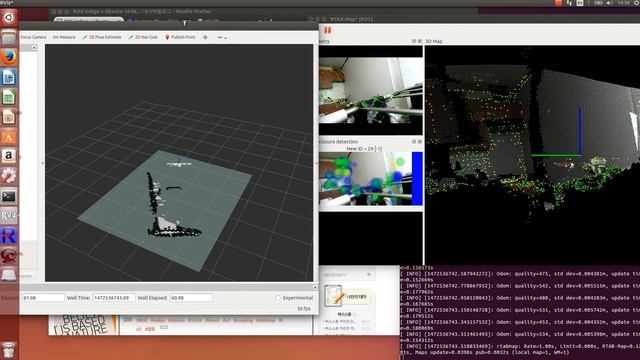
Task: Open Ubuntu Dash from the launcher
Action: click(9, 18)
